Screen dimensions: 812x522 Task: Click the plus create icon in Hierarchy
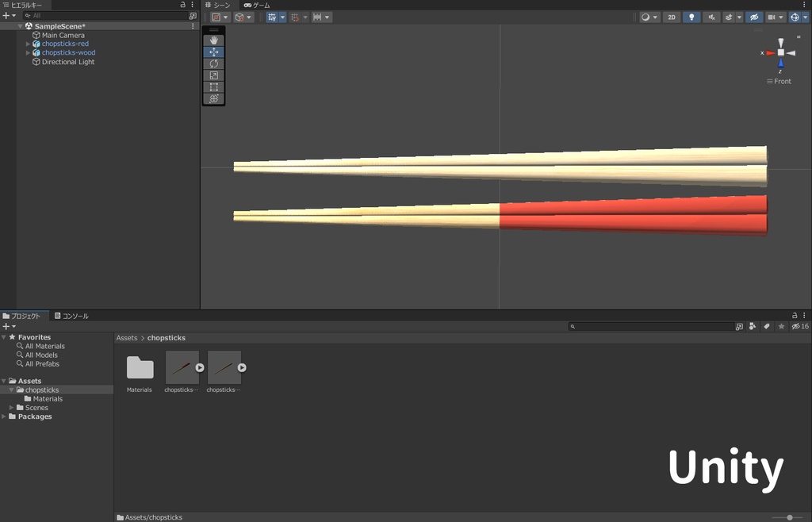[6, 16]
